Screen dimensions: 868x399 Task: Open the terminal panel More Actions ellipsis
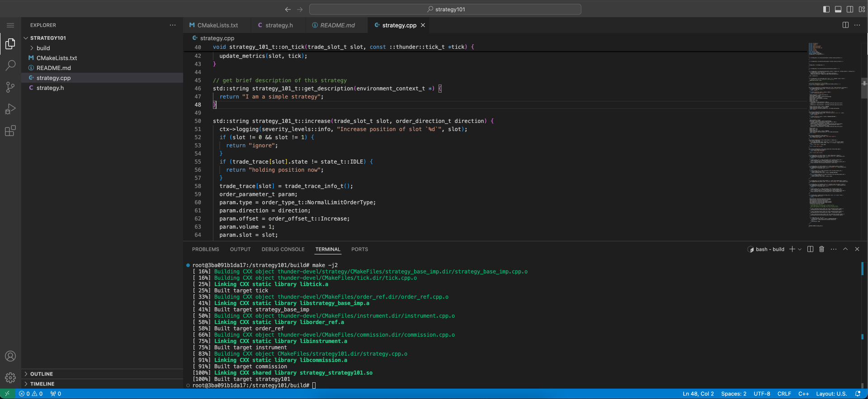pyautogui.click(x=834, y=249)
